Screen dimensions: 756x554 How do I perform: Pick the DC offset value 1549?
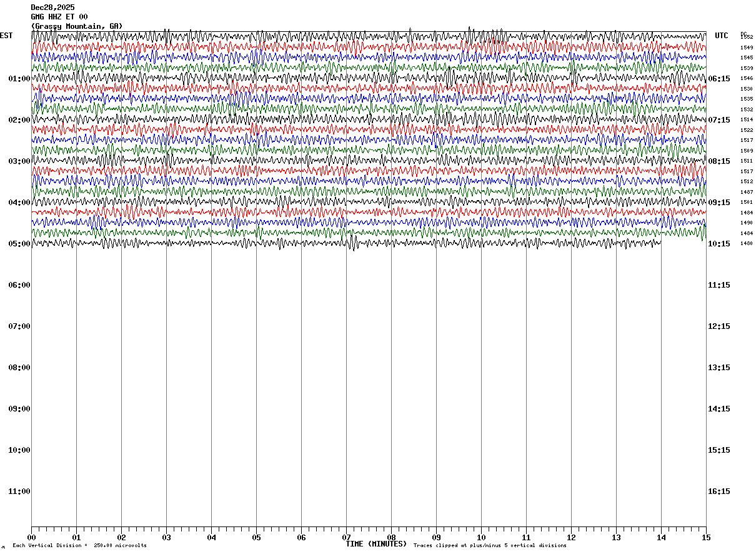(x=747, y=48)
